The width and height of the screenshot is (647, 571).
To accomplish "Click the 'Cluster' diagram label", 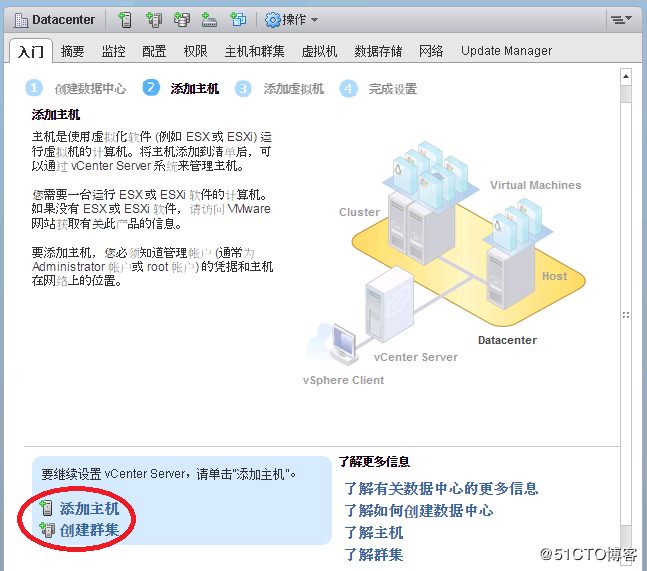I will pyautogui.click(x=359, y=212).
